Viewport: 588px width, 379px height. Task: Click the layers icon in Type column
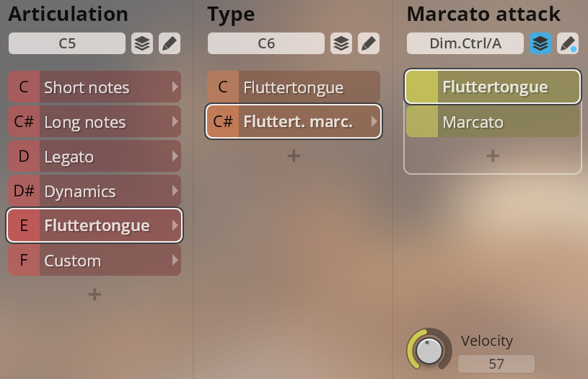(x=341, y=43)
